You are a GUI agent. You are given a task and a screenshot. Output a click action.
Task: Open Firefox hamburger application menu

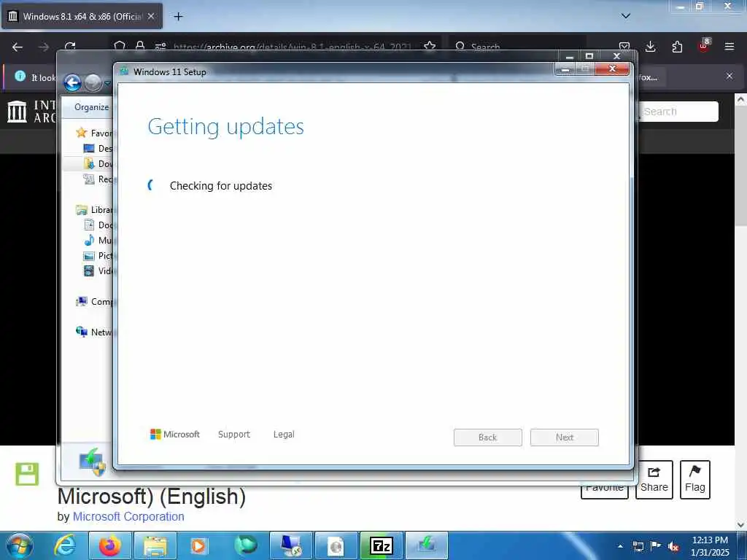[729, 47]
